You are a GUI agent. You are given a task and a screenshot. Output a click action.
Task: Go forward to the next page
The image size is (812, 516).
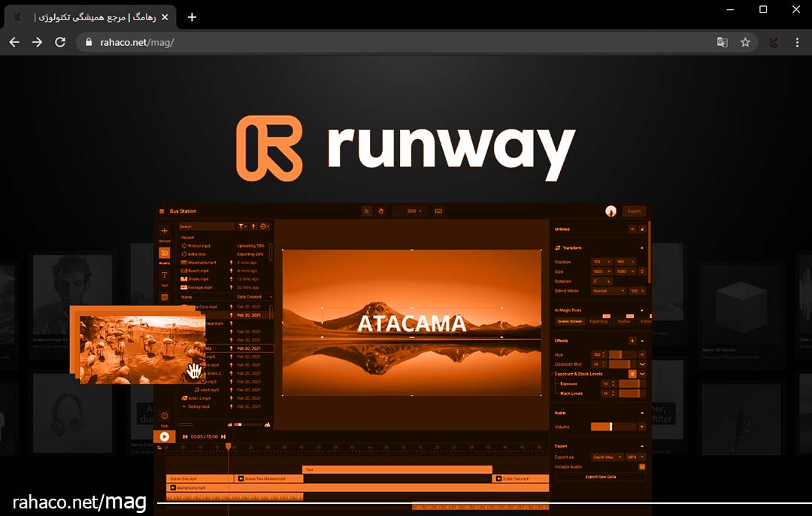point(38,42)
